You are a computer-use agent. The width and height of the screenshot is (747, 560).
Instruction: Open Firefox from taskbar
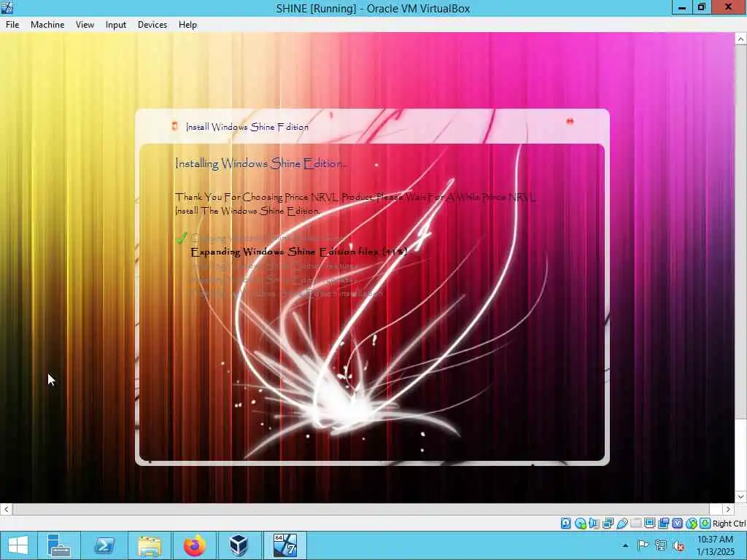(194, 545)
